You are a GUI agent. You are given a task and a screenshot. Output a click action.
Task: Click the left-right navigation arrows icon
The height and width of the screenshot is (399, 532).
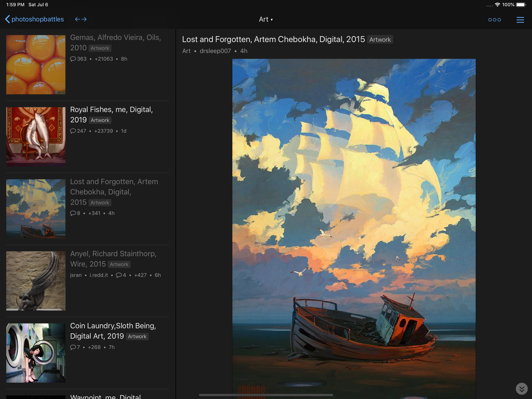(81, 19)
